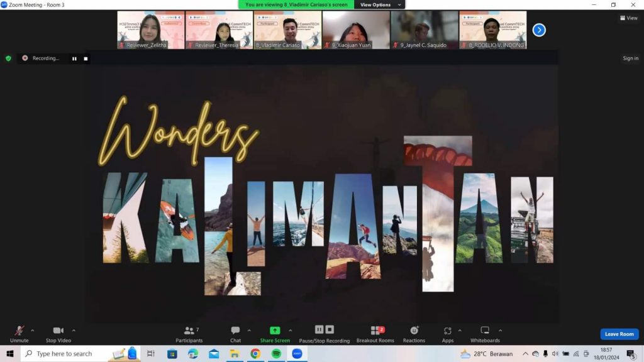Pause recording from the bottom toolbar
644x362 pixels.
point(319,329)
